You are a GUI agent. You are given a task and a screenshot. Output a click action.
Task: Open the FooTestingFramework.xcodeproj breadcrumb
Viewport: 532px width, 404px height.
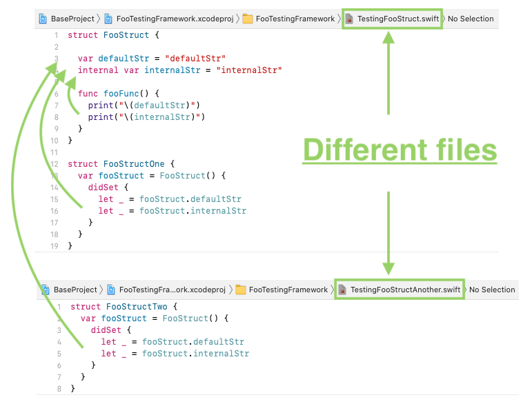pyautogui.click(x=175, y=19)
